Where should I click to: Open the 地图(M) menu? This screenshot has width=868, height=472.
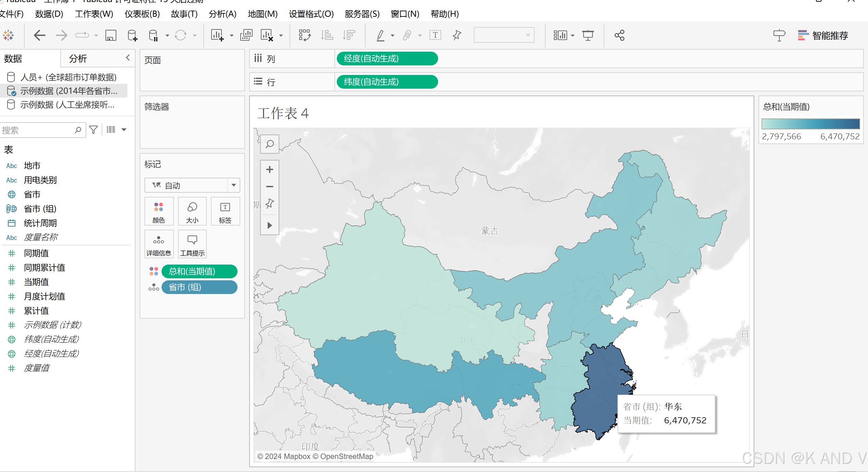pos(263,14)
